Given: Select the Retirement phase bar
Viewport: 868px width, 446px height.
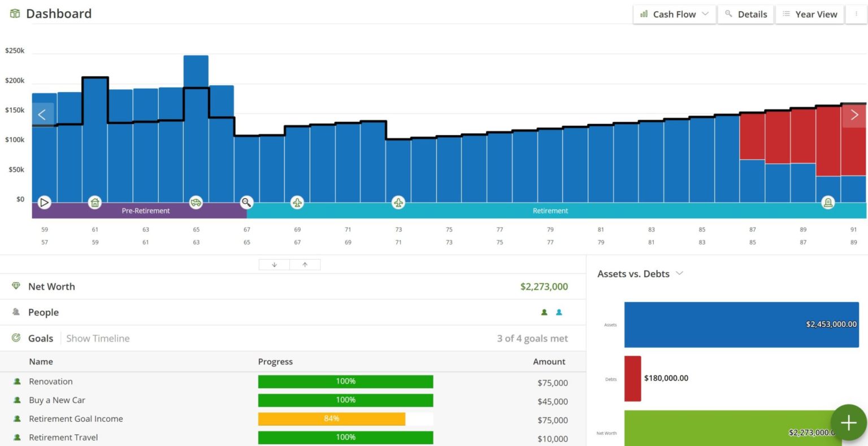Looking at the screenshot, I should pyautogui.click(x=557, y=211).
